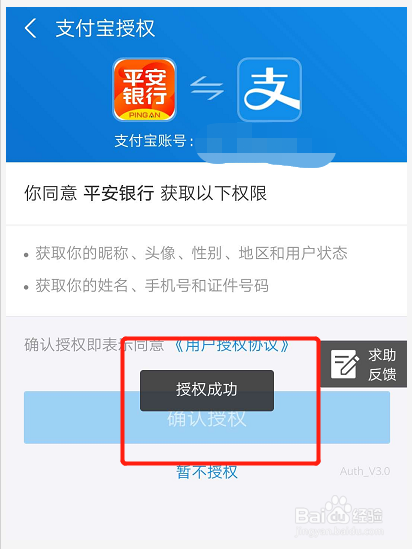Screen dimensions: 412x549
Task: Open the 《用户授权协议》 link
Action: coord(231,345)
